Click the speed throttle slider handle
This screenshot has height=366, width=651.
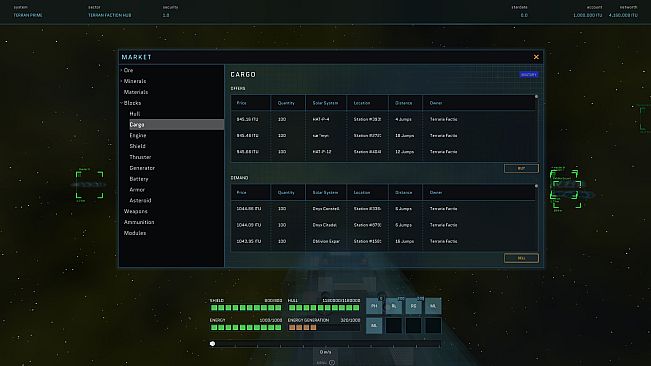click(x=213, y=344)
